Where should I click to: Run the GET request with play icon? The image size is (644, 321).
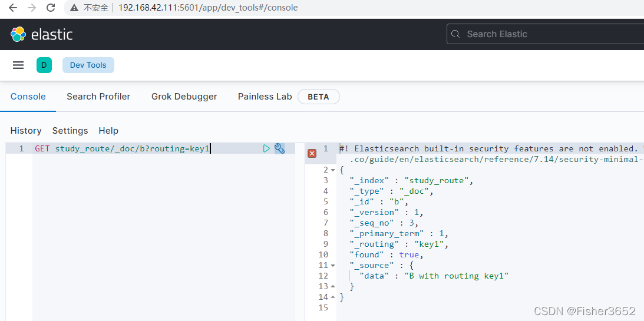266,148
